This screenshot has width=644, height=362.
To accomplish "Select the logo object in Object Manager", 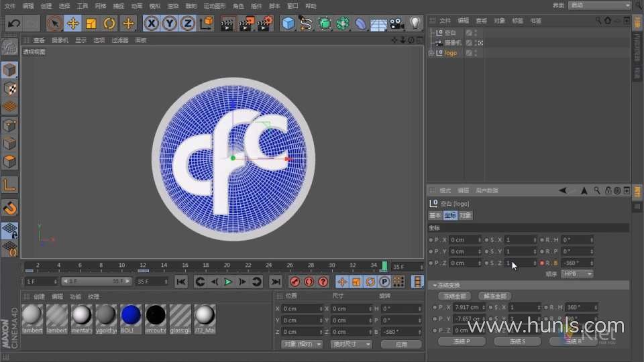I will click(451, 53).
